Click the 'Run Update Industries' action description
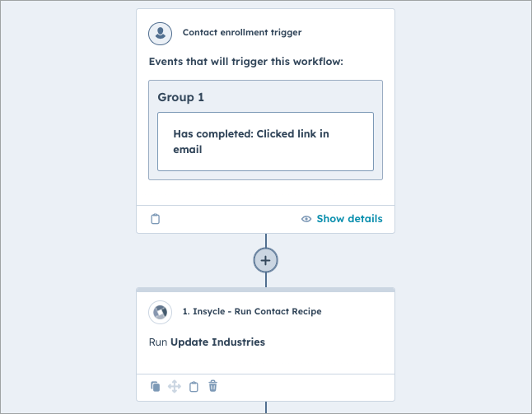 (207, 342)
